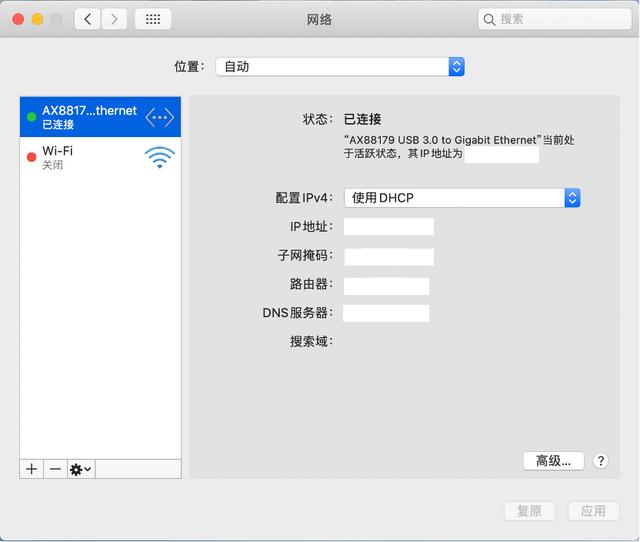640x542 pixels.
Task: Minimize the window with yellow button
Action: [37, 19]
